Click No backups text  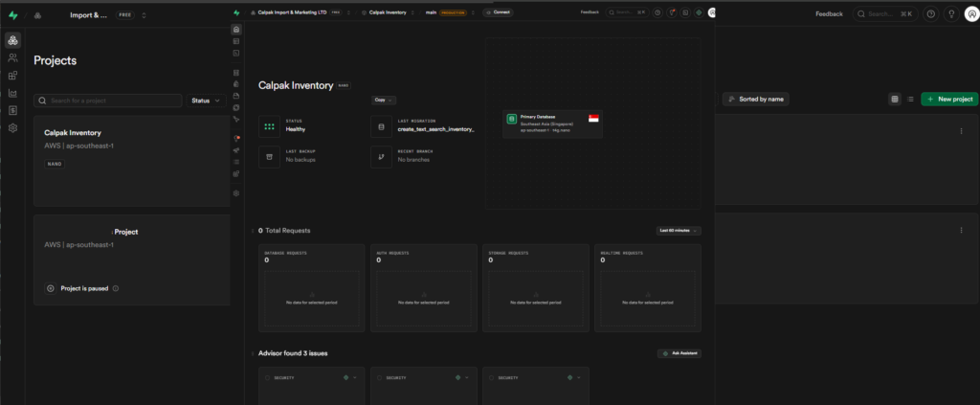pos(301,160)
